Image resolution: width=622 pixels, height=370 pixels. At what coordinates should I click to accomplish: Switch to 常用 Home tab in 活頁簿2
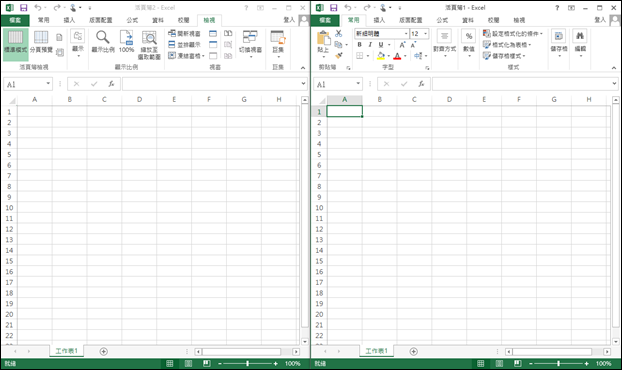click(x=44, y=20)
